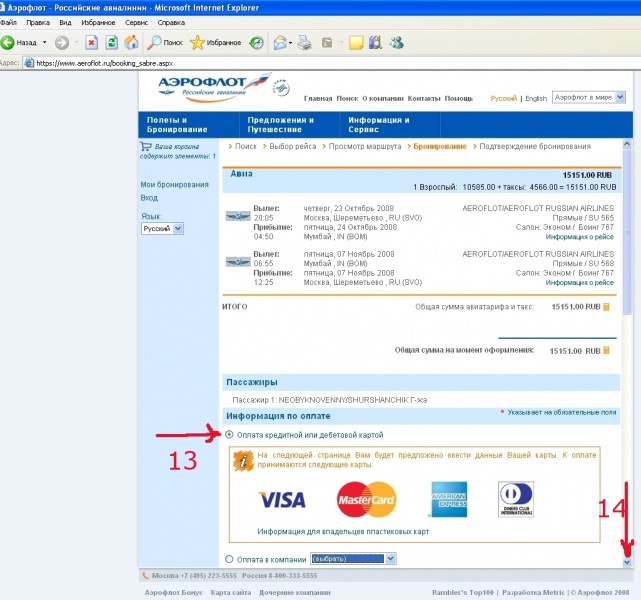Refresh the page using the toolbar icon

coord(111,43)
